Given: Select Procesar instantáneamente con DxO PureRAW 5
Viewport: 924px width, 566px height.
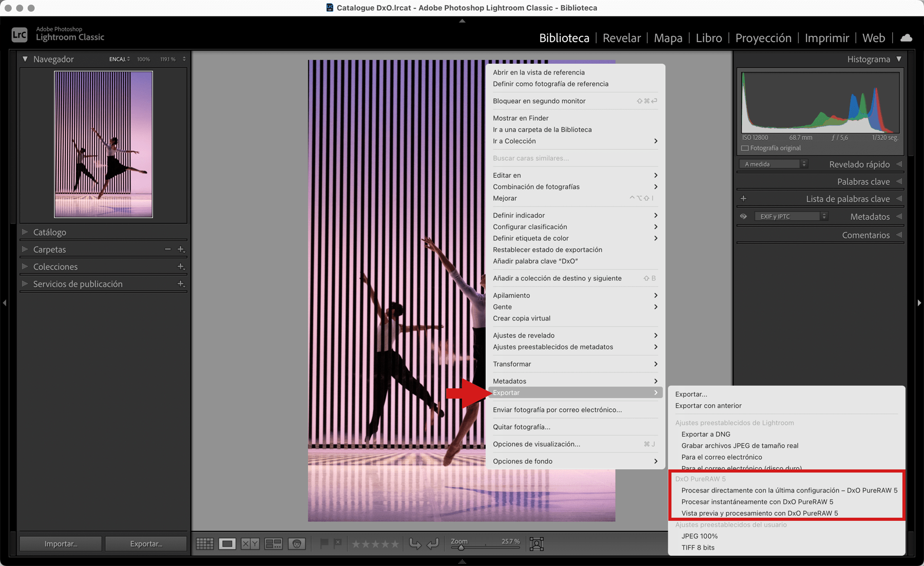Looking at the screenshot, I should point(786,501).
